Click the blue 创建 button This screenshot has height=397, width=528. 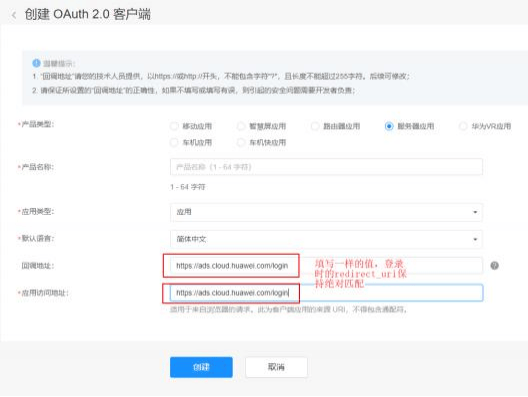pos(201,367)
